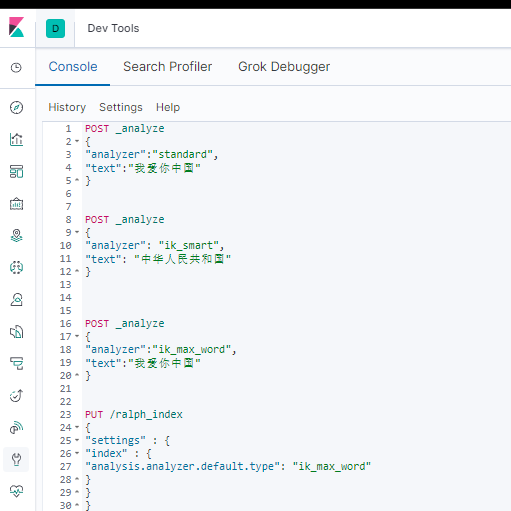Open console Help

[168, 107]
